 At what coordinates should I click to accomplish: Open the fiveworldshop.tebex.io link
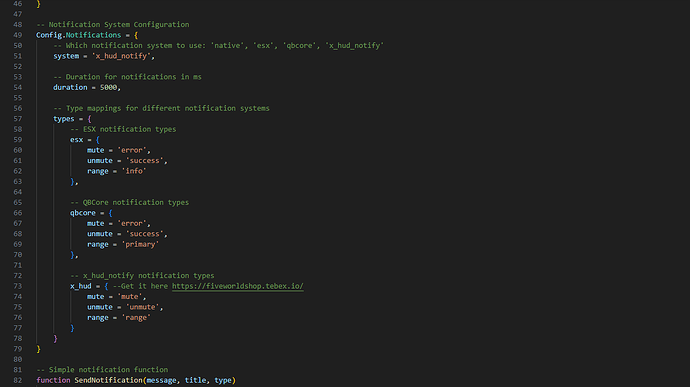238,286
